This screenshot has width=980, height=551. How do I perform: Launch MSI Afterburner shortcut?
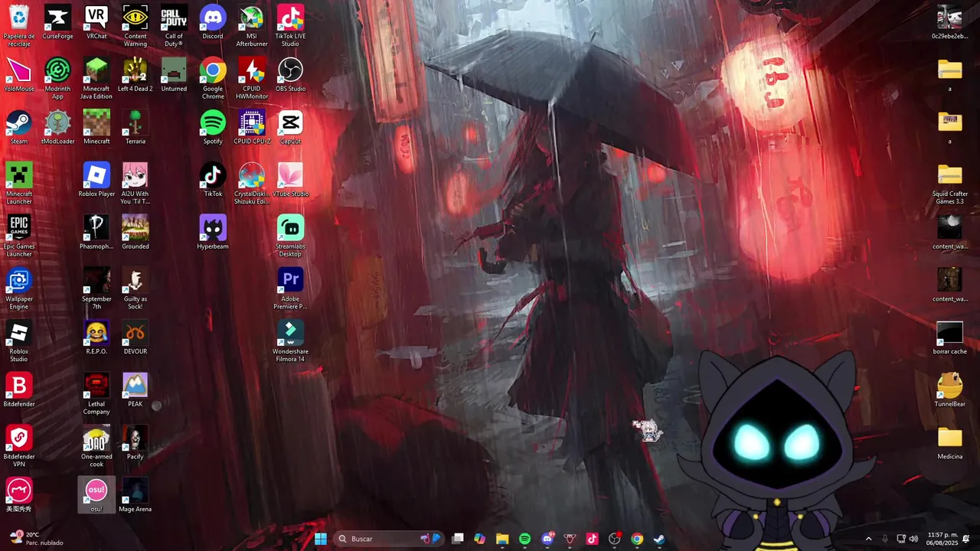[252, 25]
